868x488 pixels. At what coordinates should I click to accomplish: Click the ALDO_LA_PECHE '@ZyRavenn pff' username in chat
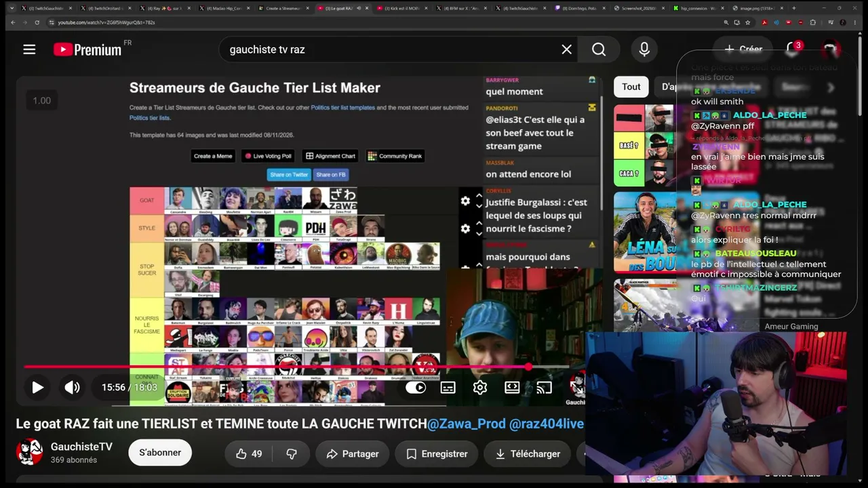coord(770,115)
